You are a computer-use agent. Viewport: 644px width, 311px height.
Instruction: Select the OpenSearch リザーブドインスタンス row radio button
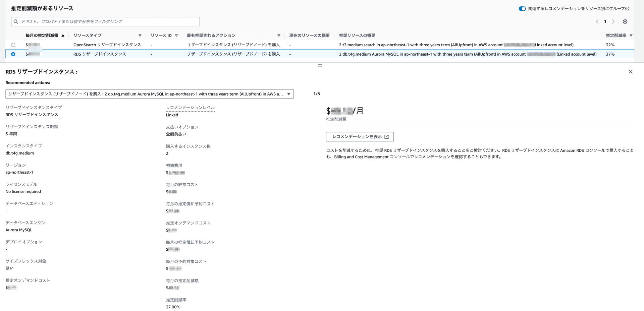tap(13, 45)
